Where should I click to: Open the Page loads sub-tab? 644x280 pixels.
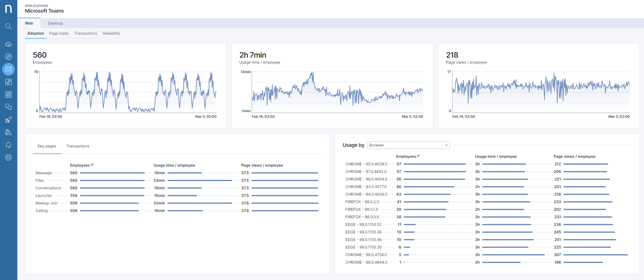click(59, 33)
